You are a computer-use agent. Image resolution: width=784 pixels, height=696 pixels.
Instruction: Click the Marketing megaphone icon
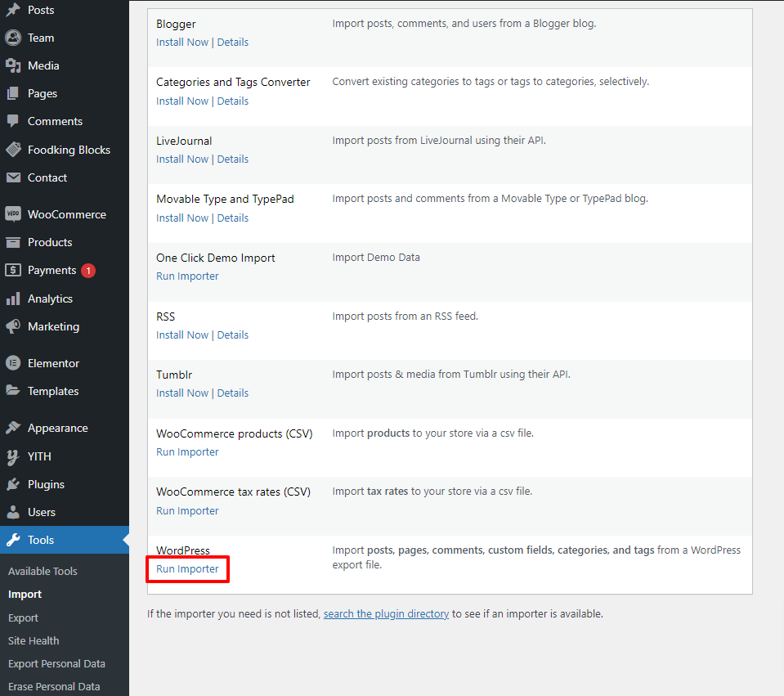coord(13,326)
